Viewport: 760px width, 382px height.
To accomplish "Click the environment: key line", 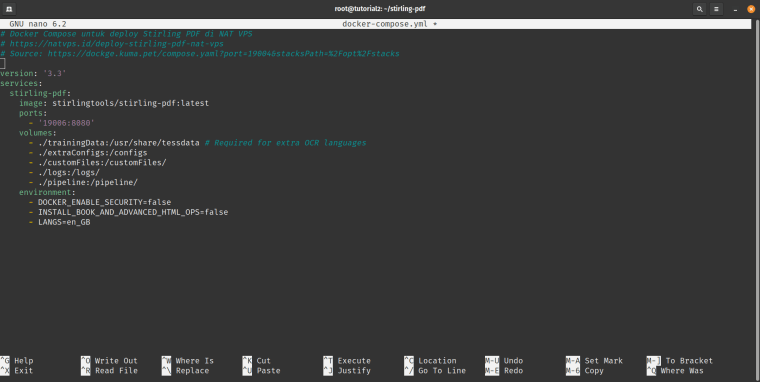I will click(x=48, y=192).
